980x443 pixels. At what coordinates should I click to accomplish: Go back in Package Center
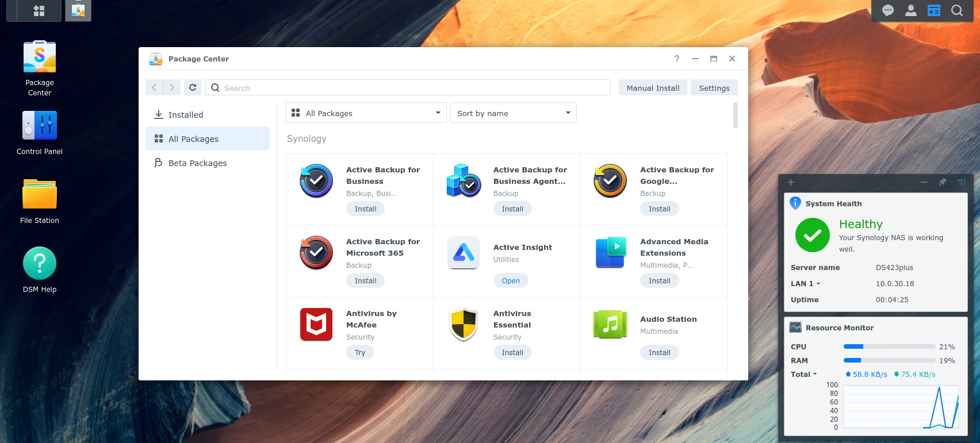(x=154, y=87)
